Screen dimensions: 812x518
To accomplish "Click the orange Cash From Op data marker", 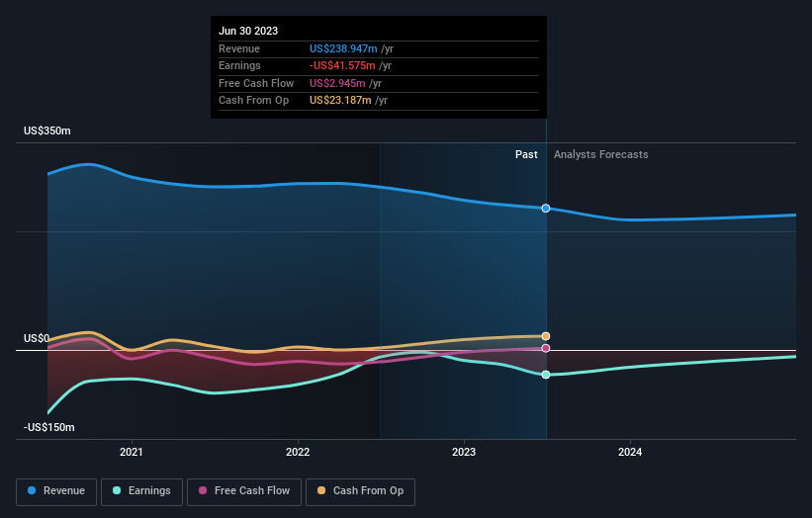I will (x=546, y=336).
